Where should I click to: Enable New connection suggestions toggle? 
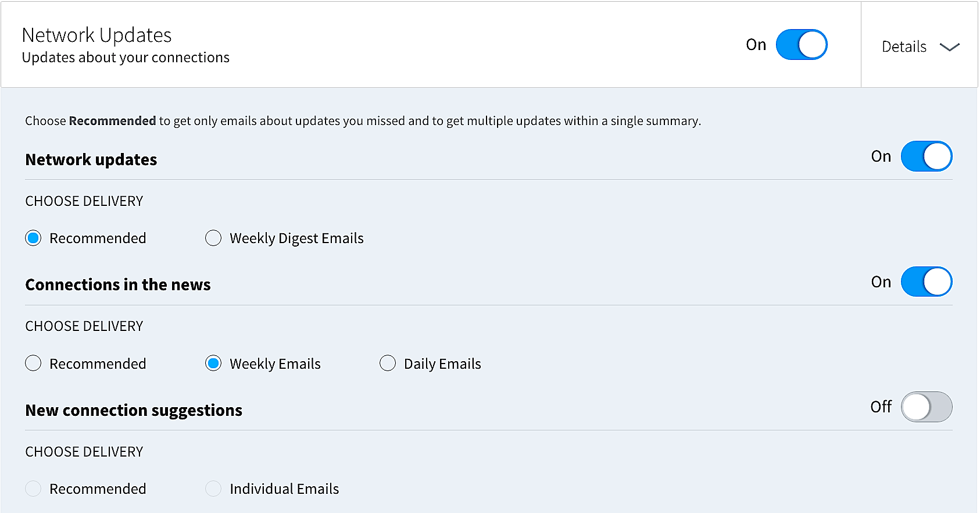(926, 407)
